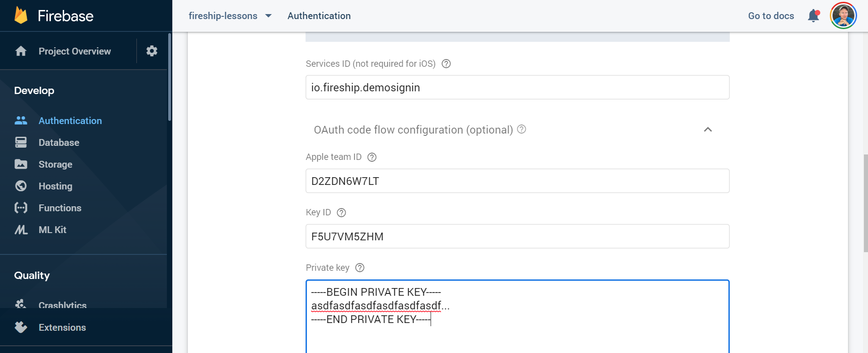Image resolution: width=868 pixels, height=353 pixels.
Task: Open the notifications bell
Action: tap(814, 15)
